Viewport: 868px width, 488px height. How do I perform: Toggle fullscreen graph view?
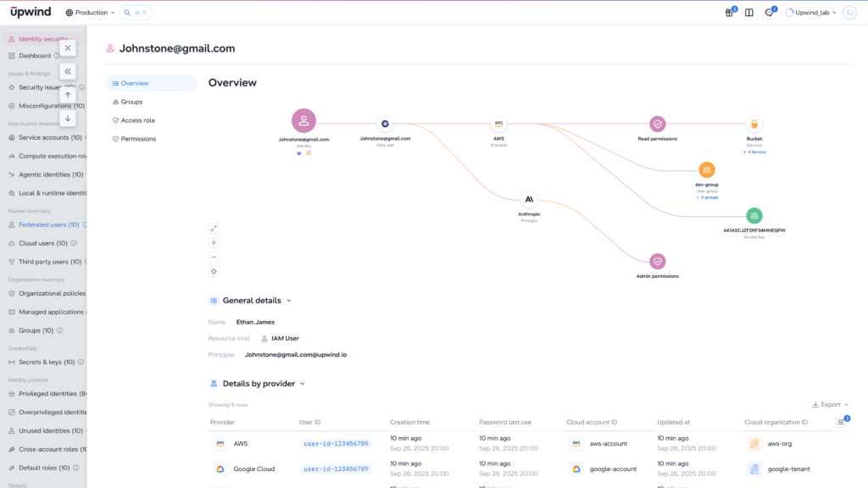pyautogui.click(x=214, y=229)
